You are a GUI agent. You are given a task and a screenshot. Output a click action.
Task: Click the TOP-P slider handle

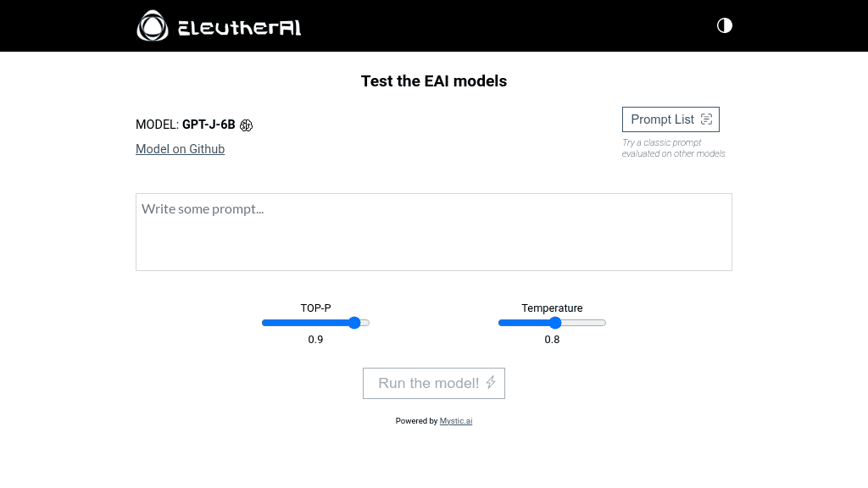pos(354,323)
